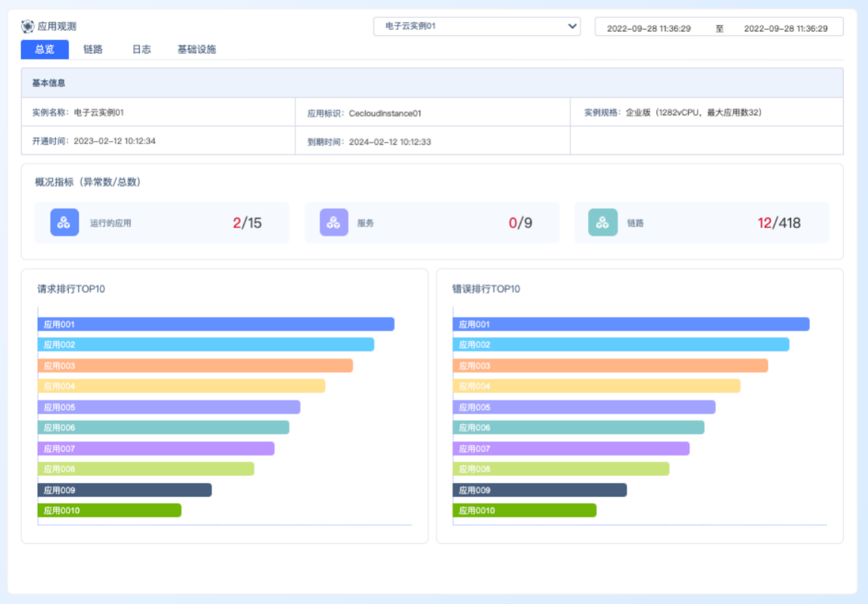This screenshot has height=604, width=868.
Task: Click the 服务 purple card icon
Action: tap(334, 222)
